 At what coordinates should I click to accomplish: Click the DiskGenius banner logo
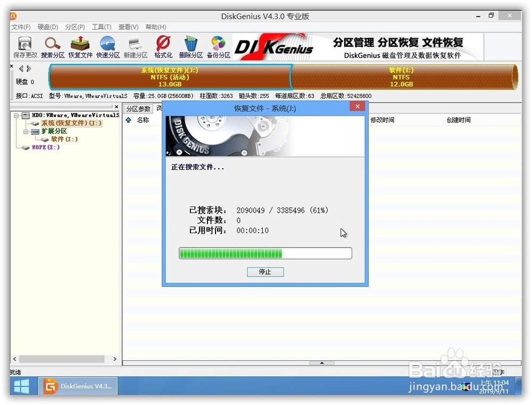click(273, 47)
